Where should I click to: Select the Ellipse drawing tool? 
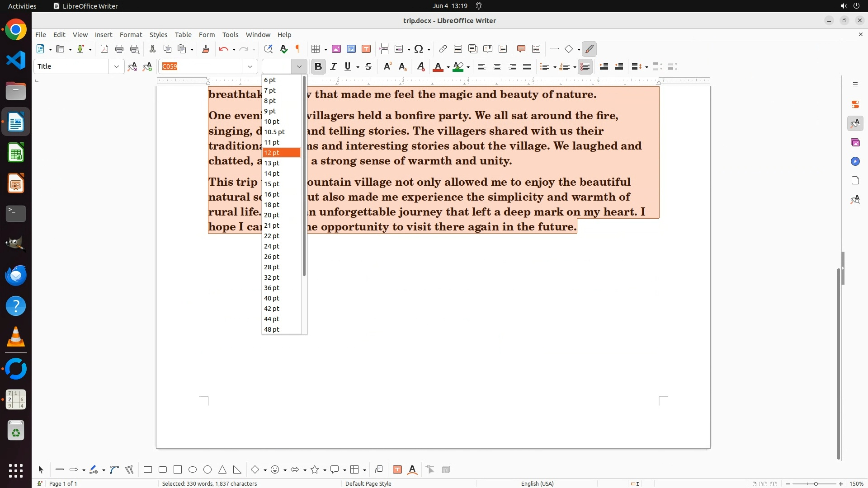click(193, 470)
